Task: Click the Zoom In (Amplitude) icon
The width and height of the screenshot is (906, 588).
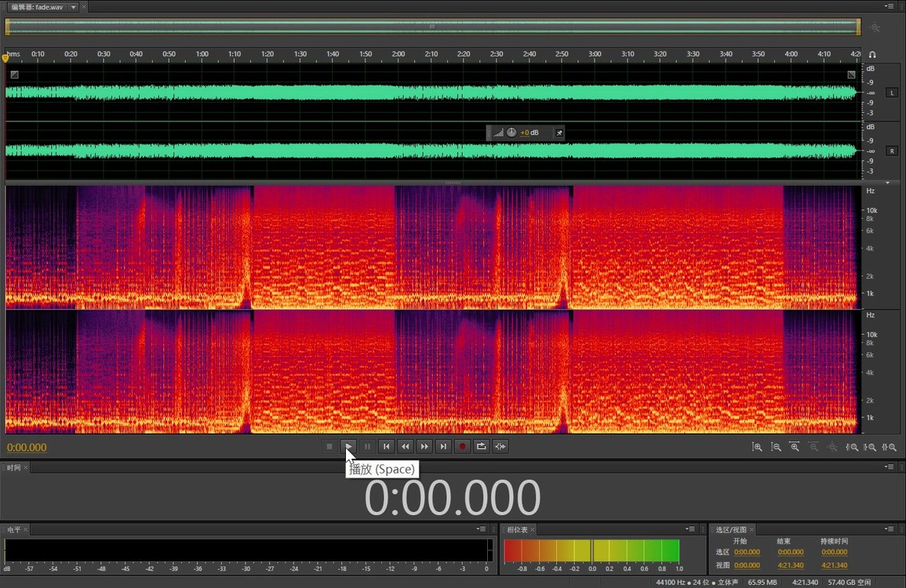Action: [757, 447]
